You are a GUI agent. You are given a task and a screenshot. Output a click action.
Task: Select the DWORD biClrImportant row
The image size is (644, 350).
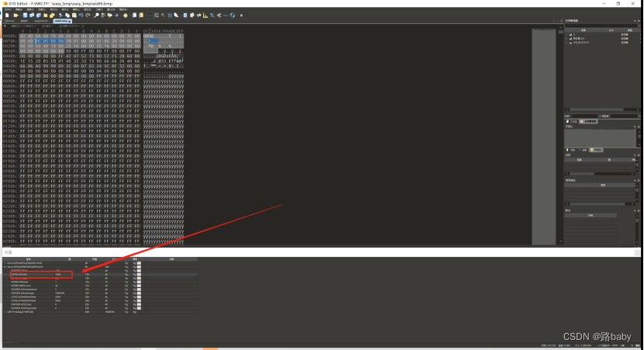(x=100, y=308)
